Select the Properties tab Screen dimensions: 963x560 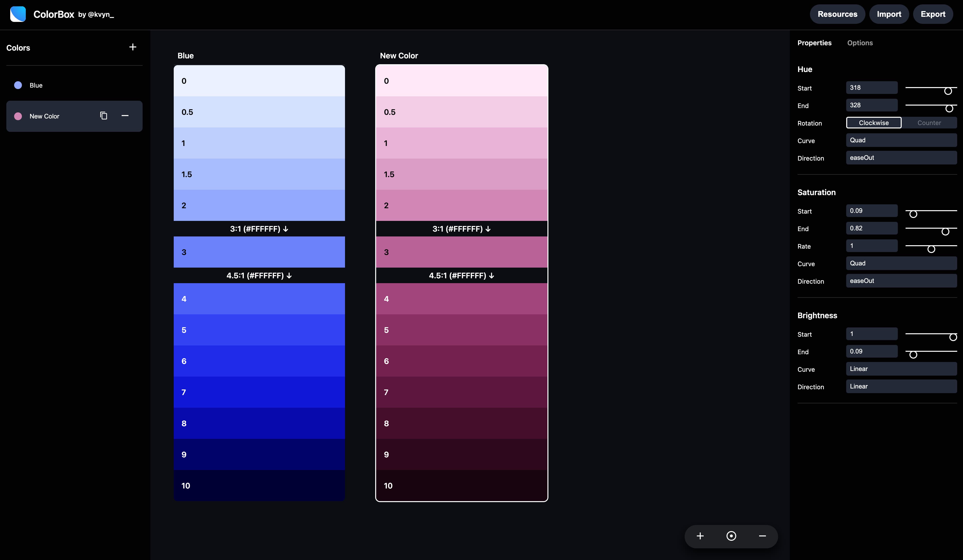click(814, 43)
